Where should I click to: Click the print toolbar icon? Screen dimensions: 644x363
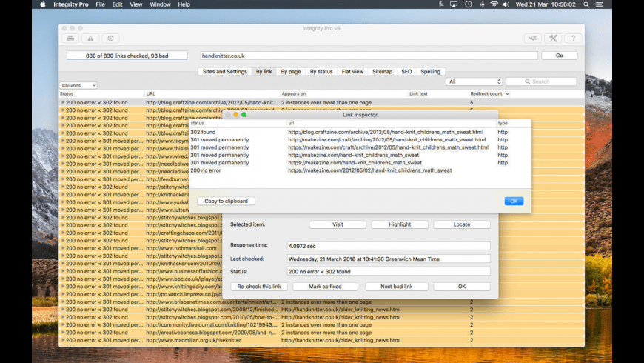click(x=70, y=39)
